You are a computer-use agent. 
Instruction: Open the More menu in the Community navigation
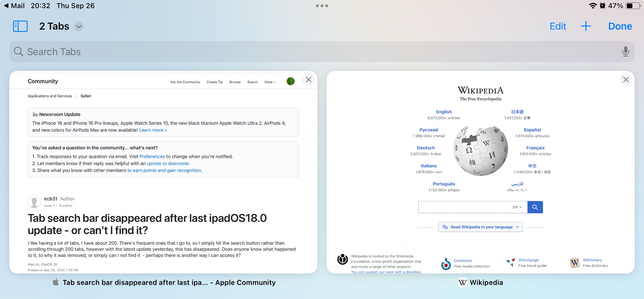coord(269,82)
